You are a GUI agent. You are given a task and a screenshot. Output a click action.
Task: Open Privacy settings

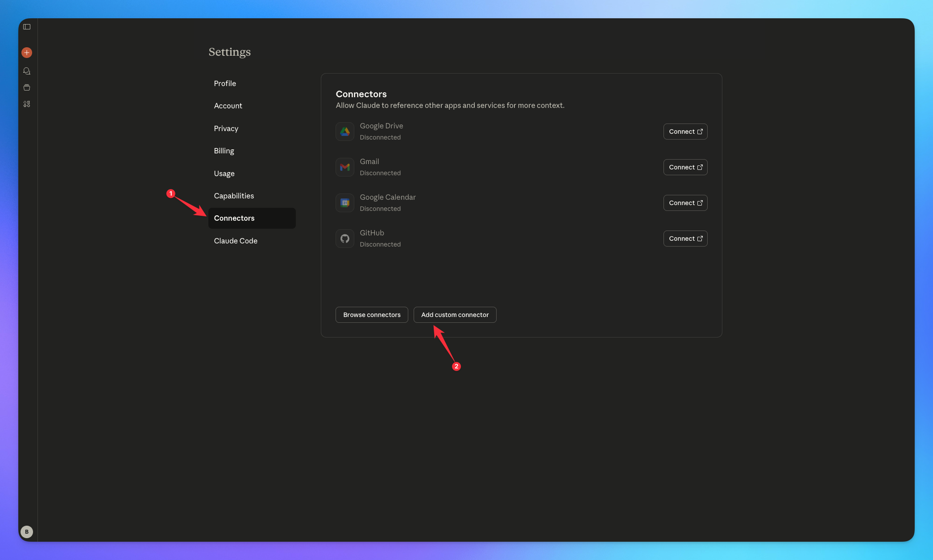click(x=226, y=128)
